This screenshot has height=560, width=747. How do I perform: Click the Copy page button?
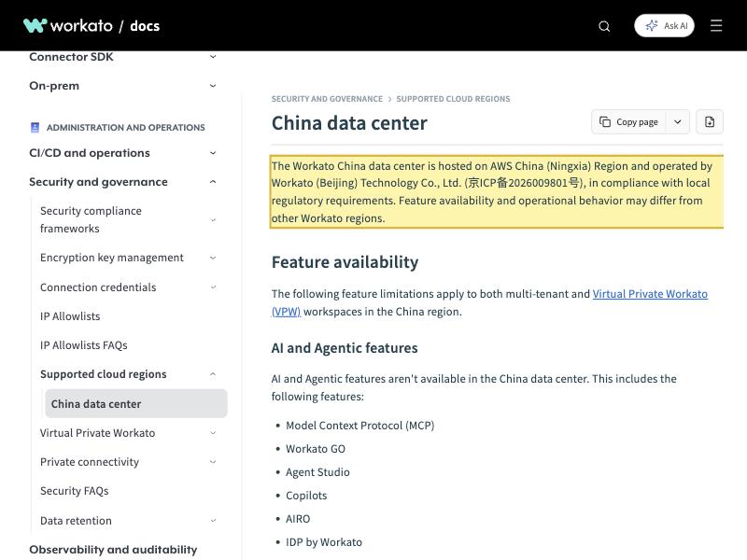[628, 122]
